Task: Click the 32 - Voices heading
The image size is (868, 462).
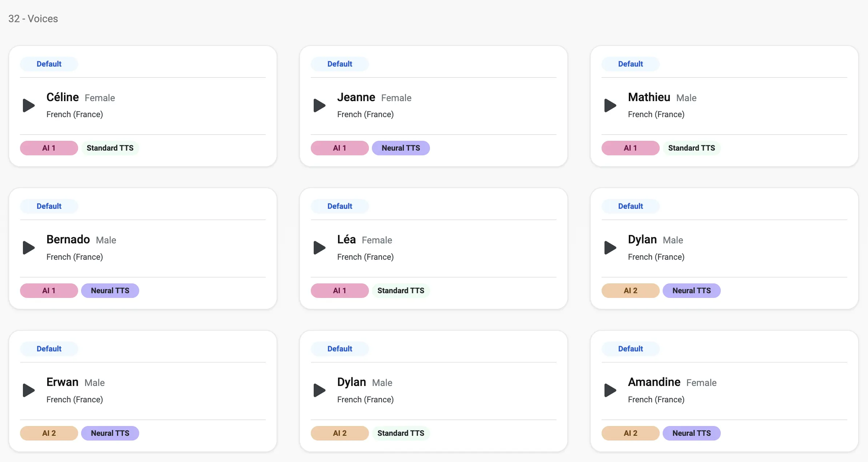Action: pyautogui.click(x=33, y=19)
